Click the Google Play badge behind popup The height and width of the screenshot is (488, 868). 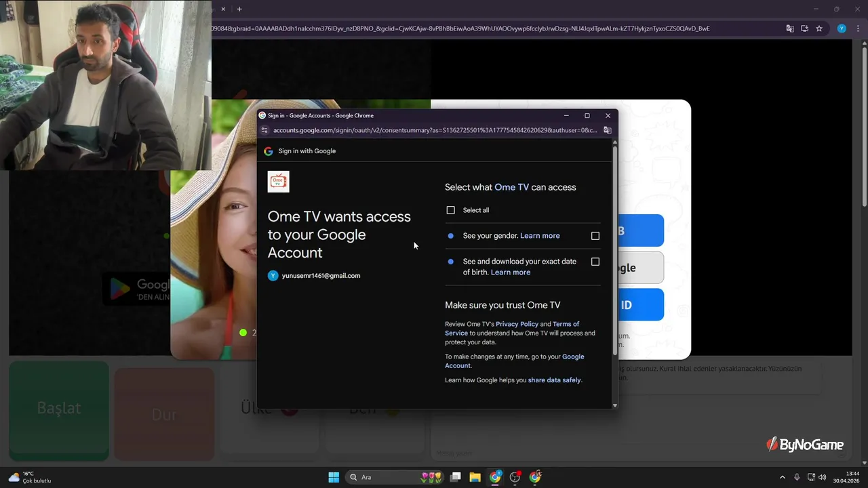[x=137, y=289]
